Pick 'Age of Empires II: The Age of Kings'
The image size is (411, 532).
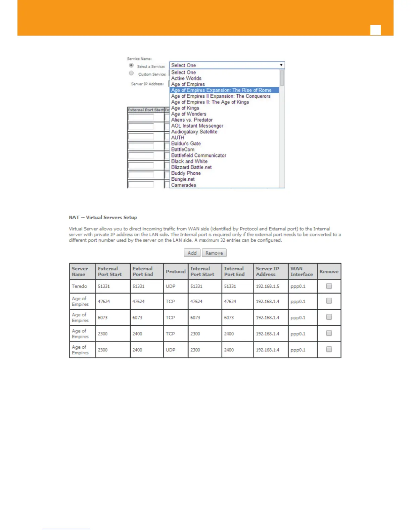(x=210, y=102)
